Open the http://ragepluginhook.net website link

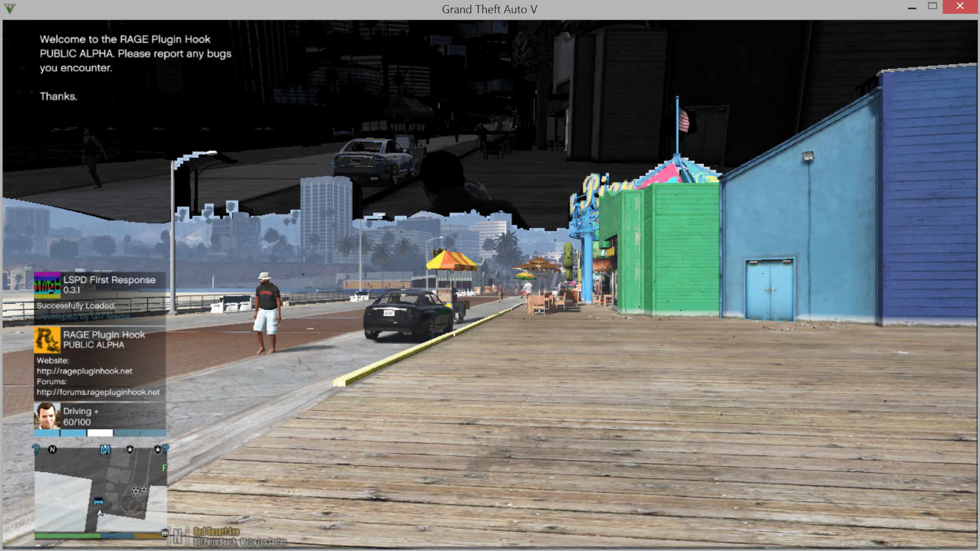pyautogui.click(x=84, y=371)
